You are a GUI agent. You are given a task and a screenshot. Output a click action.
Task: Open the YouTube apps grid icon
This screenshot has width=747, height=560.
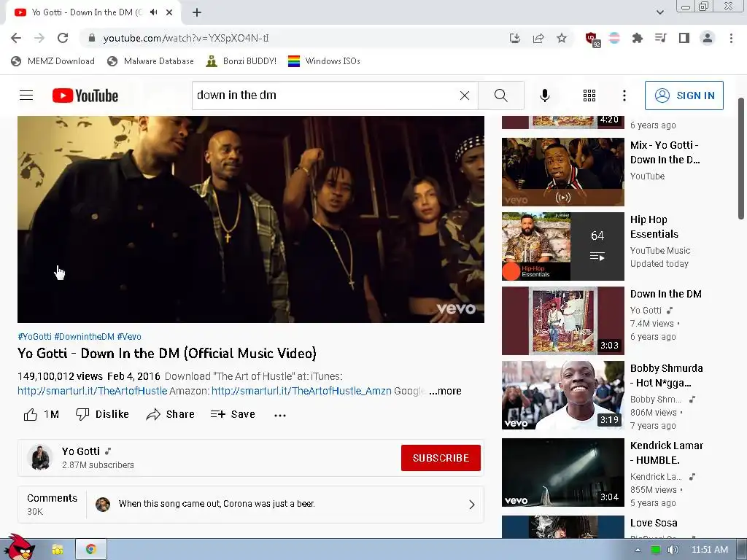coord(589,96)
